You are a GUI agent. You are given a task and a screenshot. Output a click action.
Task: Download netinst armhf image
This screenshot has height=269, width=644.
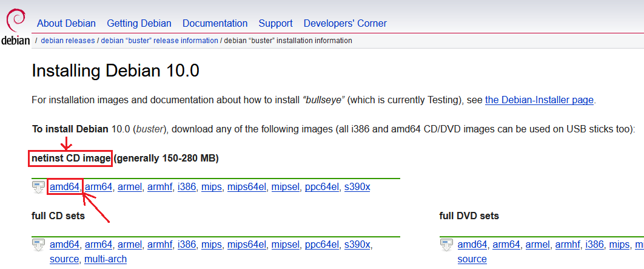tap(159, 187)
